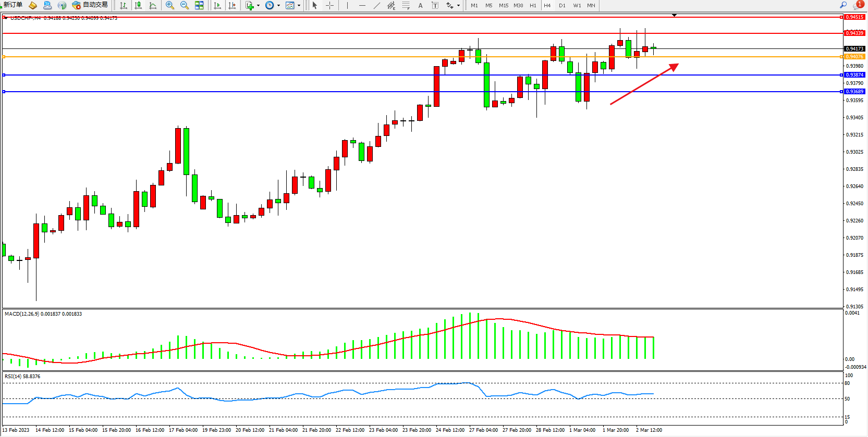This screenshot has width=868, height=437.
Task: Zoom in on the chart
Action: click(169, 5)
